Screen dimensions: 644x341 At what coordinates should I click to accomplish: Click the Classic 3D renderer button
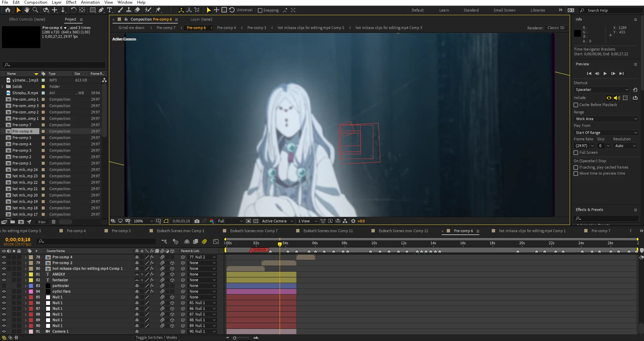[x=556, y=28]
